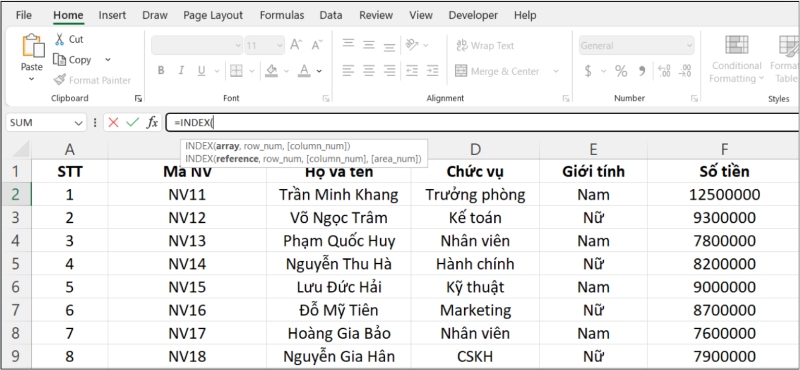800x370 pixels.
Task: Center text horizontally
Action: tap(369, 71)
